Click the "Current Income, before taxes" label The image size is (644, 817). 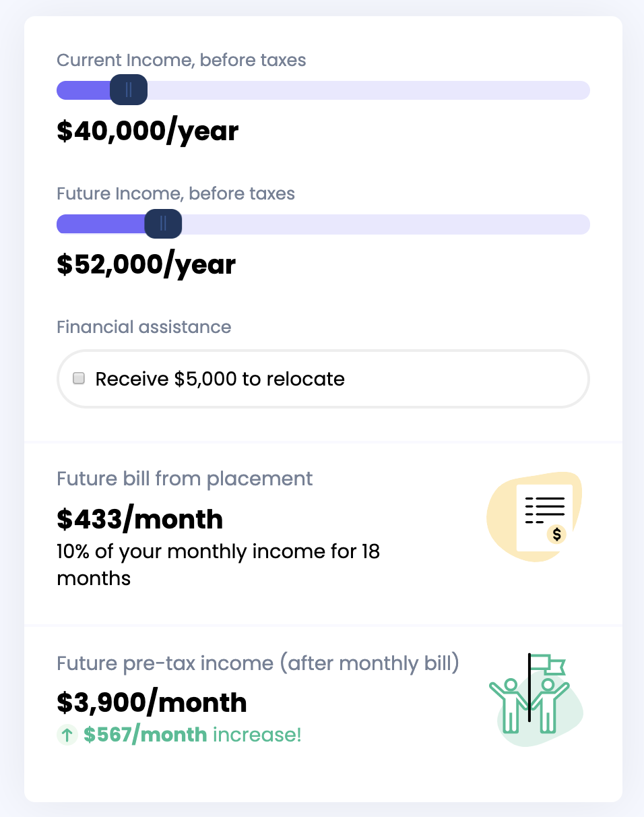pyautogui.click(x=181, y=60)
